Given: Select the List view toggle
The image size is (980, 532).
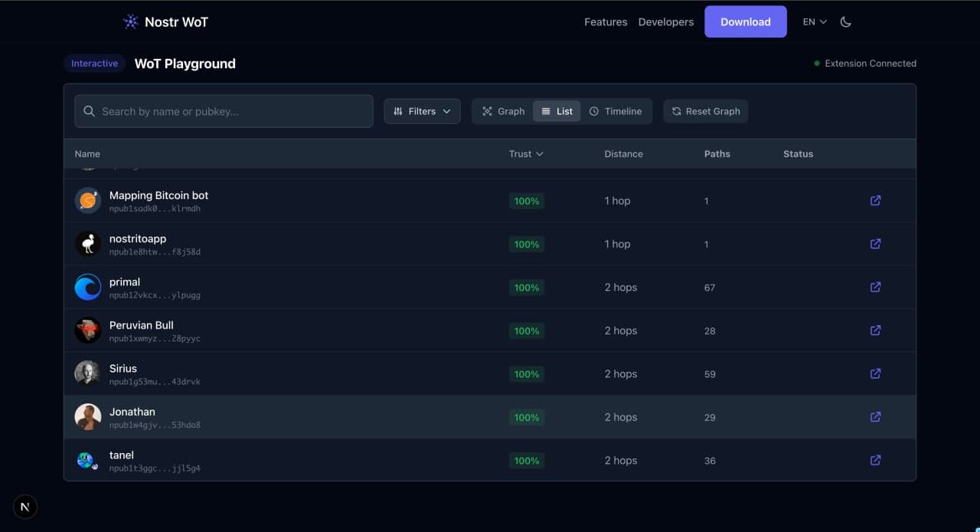Looking at the screenshot, I should [557, 110].
